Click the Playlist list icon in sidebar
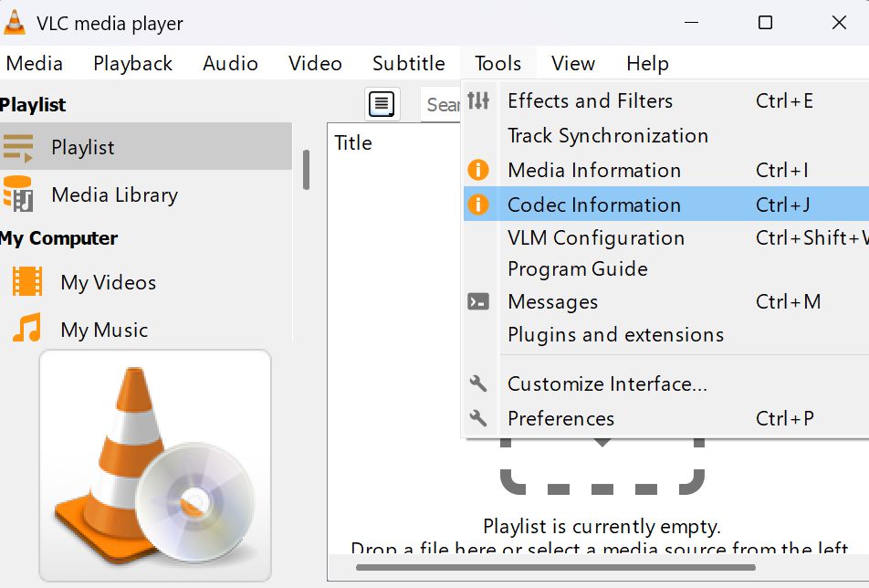This screenshot has height=588, width=869. click(18, 147)
